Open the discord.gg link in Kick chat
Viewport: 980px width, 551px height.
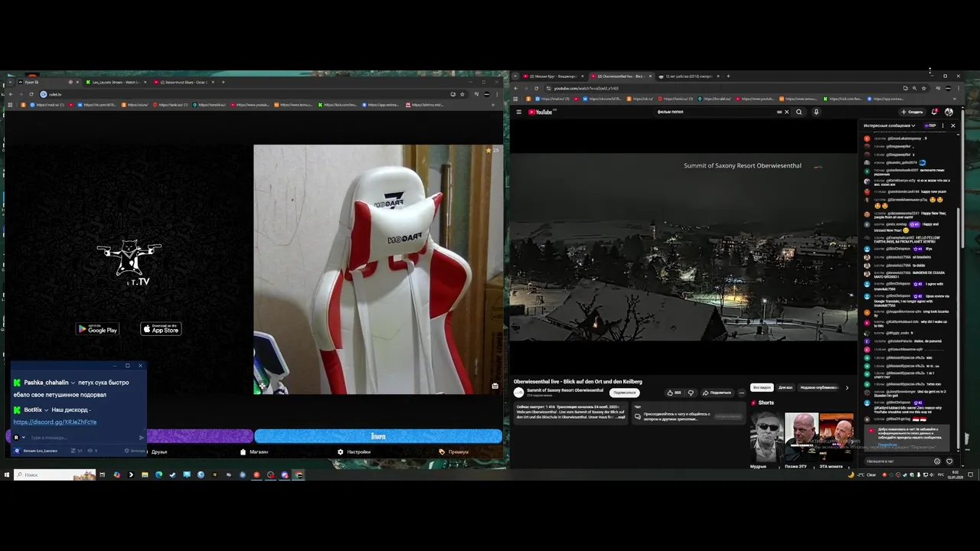tap(55, 422)
